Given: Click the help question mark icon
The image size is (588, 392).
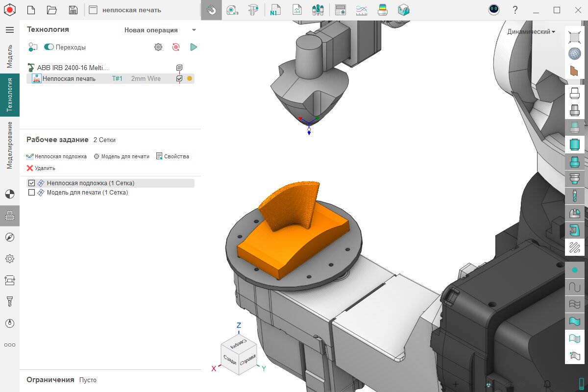Looking at the screenshot, I should coord(515,10).
